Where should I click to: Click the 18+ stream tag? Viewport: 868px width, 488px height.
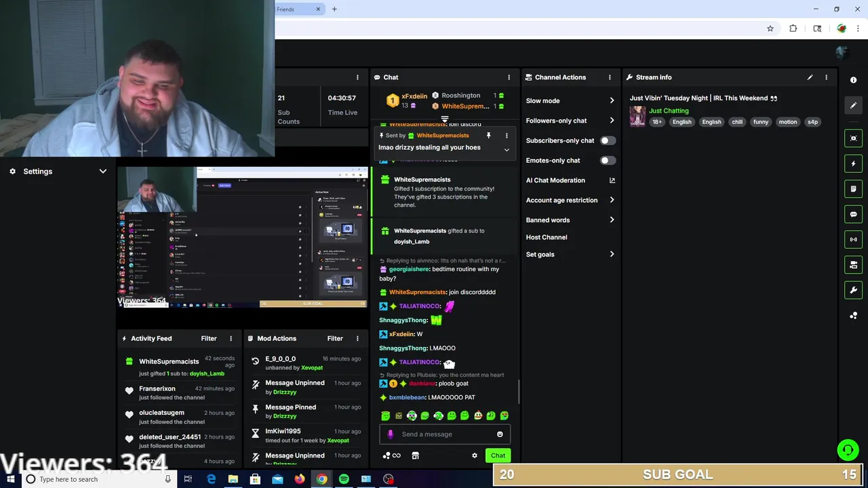click(656, 122)
